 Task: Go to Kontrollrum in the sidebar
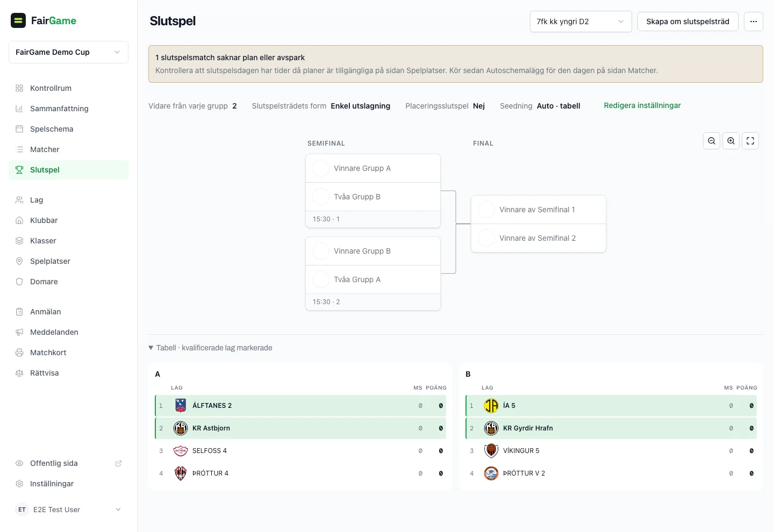pyautogui.click(x=68, y=88)
